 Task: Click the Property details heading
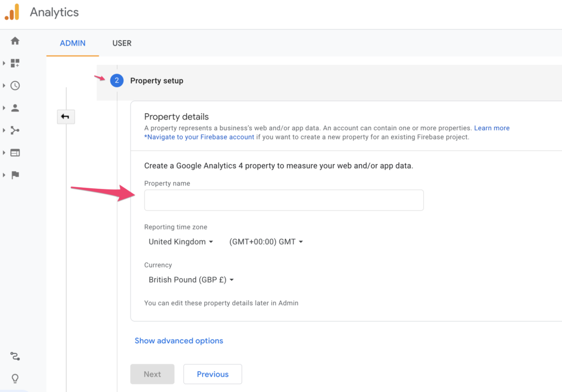pos(176,116)
